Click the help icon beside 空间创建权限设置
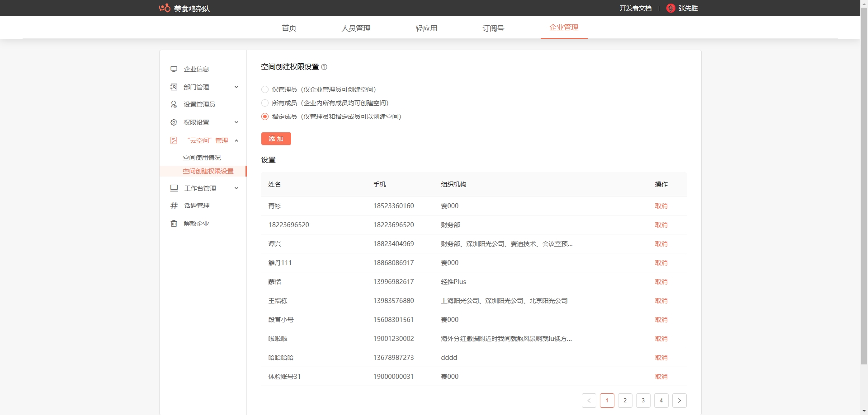This screenshot has width=868, height=415. point(324,67)
